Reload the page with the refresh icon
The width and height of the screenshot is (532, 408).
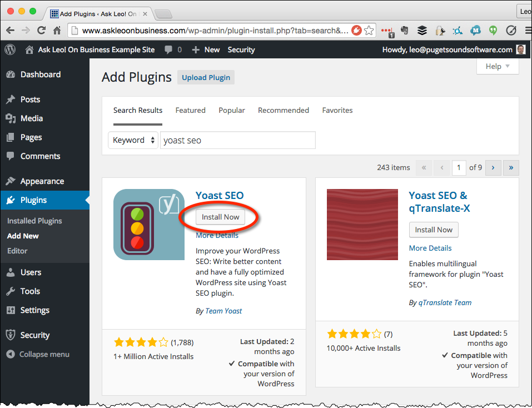coord(41,31)
